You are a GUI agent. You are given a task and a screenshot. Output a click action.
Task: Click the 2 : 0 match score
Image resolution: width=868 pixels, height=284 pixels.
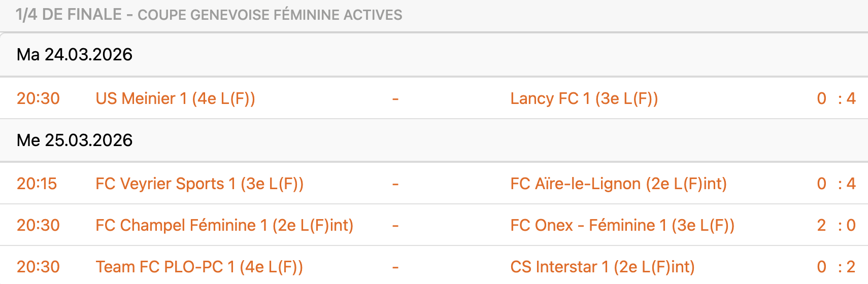point(836,225)
